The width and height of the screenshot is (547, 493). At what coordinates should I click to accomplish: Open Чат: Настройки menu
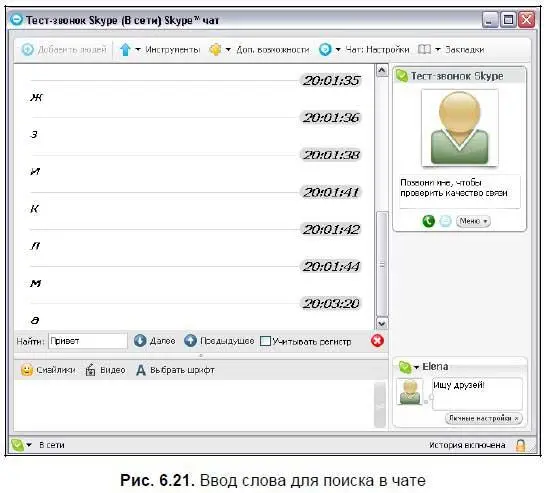click(x=377, y=50)
